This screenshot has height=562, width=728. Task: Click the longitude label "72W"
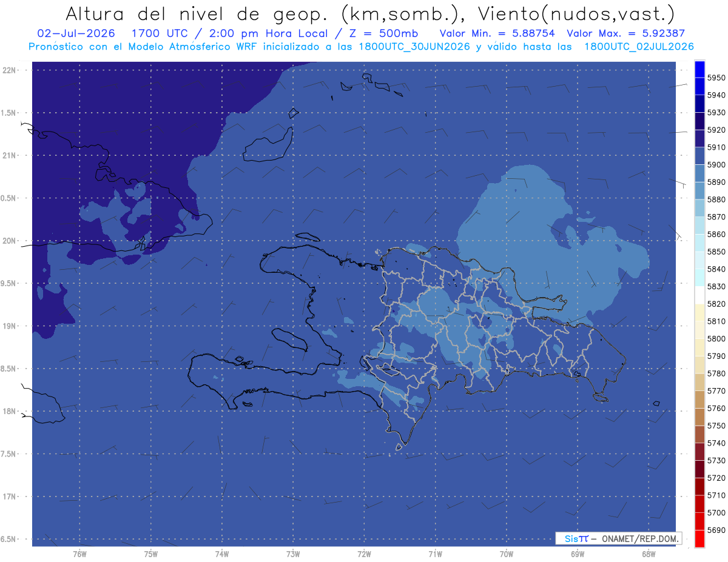tap(364, 554)
